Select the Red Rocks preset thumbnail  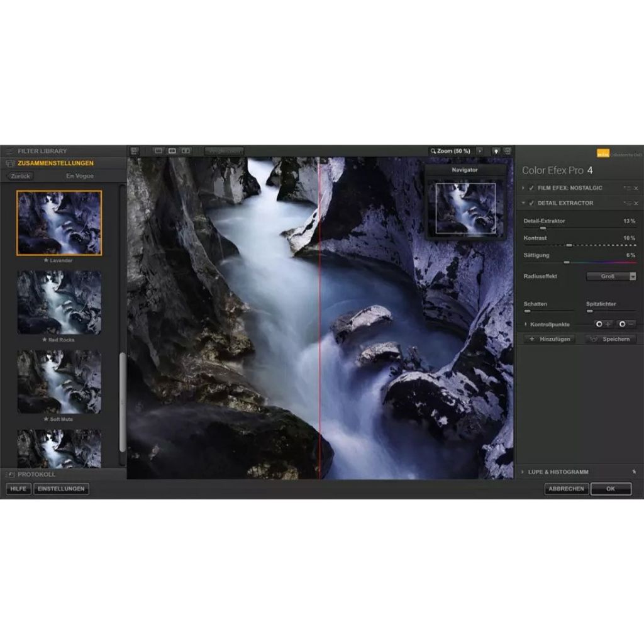click(x=59, y=303)
